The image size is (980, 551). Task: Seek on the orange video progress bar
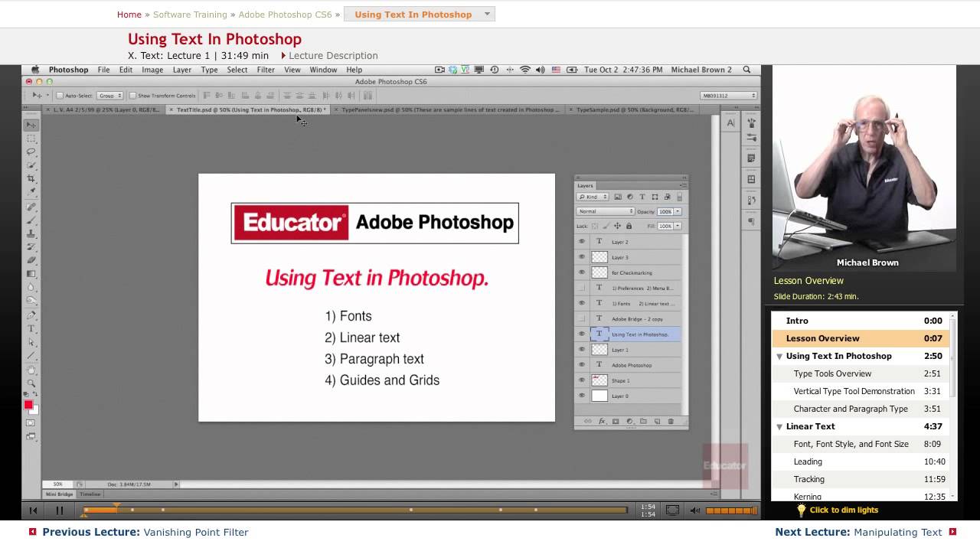tap(354, 510)
